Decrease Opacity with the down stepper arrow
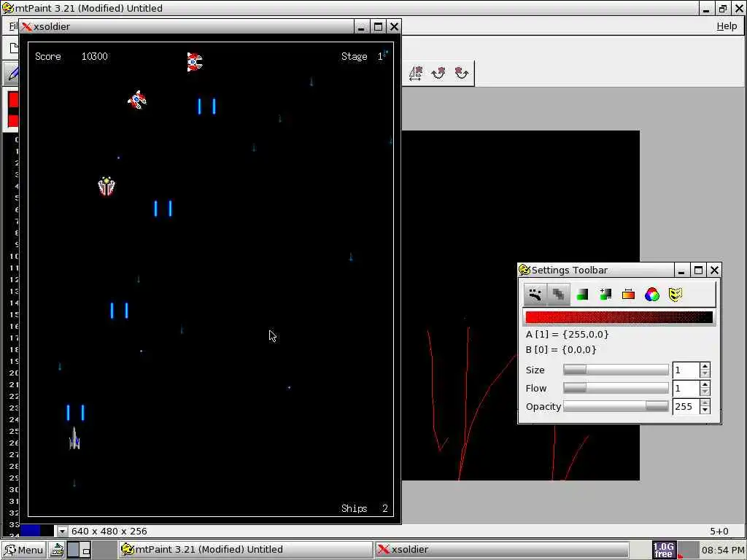747x560 pixels. (705, 410)
